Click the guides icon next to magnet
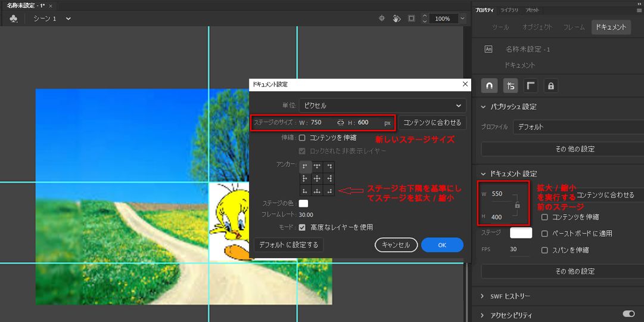Screen dimensions: 644x322 [x=511, y=86]
